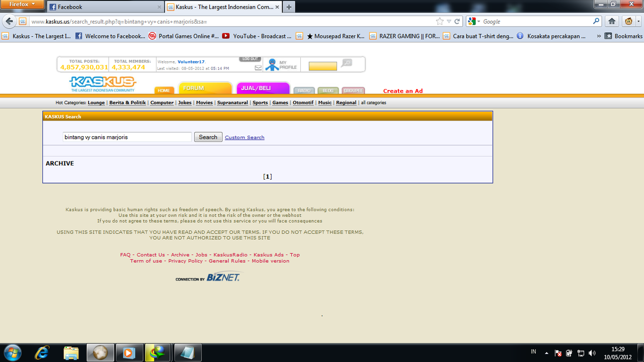
Task: Click the Create an Ad link
Action: pos(403,91)
